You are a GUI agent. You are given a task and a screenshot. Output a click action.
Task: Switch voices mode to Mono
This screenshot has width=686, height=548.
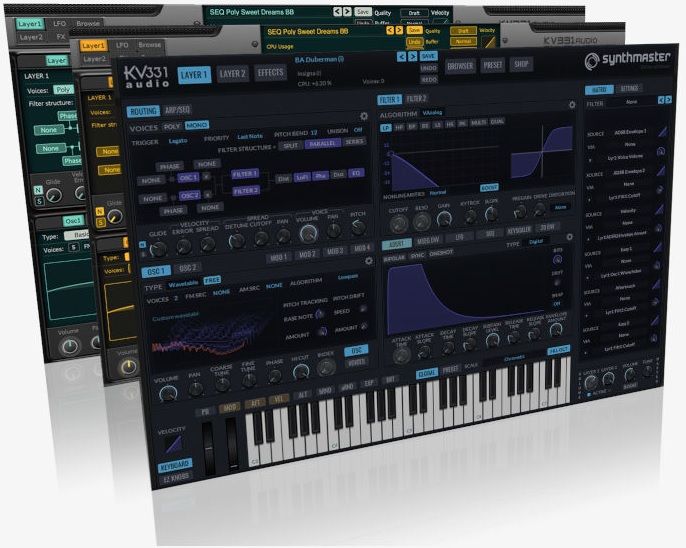[x=196, y=125]
